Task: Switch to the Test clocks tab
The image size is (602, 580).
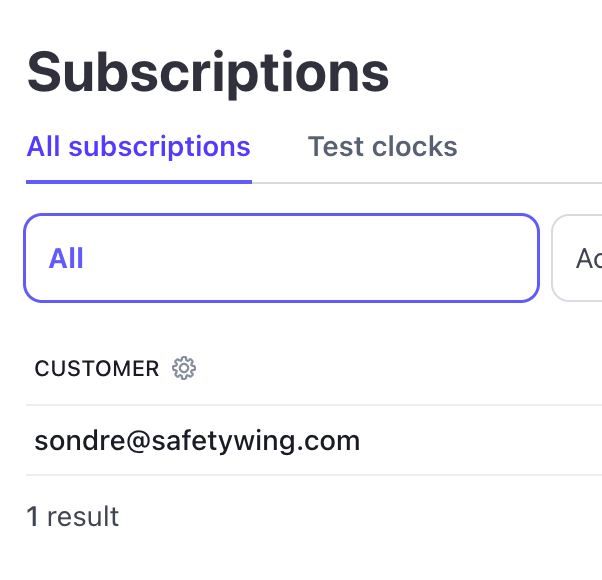Action: click(x=382, y=147)
